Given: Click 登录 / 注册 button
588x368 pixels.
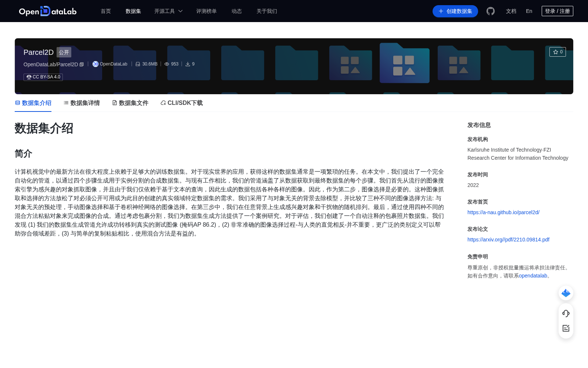Looking at the screenshot, I should coord(557,11).
